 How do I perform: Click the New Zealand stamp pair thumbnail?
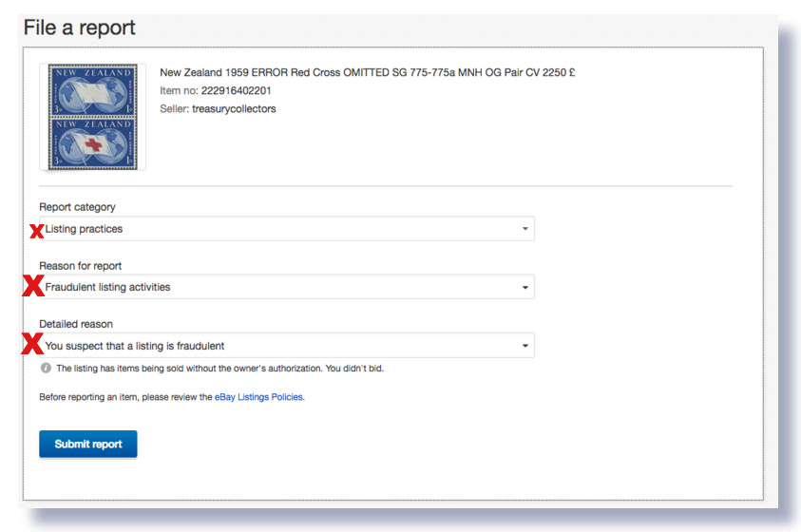point(92,117)
